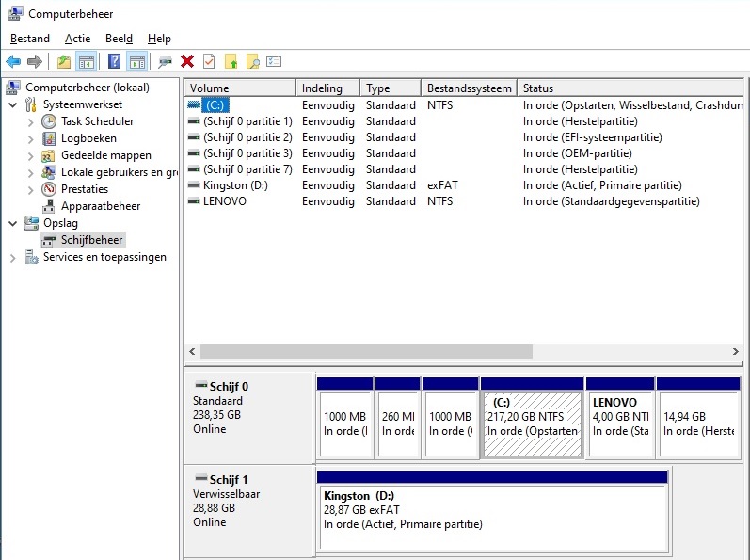The height and width of the screenshot is (560, 750).
Task: Sort by the Bestandssysteem column header
Action: tap(468, 88)
